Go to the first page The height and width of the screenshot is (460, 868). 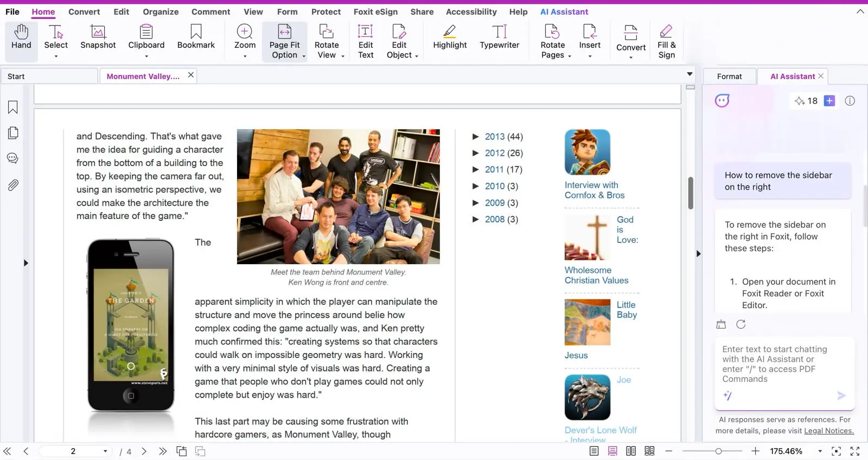tap(8, 451)
